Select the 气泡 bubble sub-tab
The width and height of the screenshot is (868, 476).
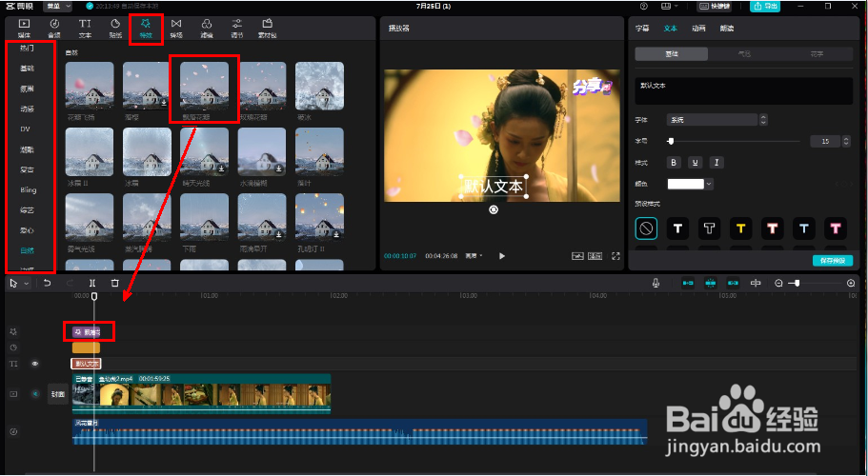[744, 54]
